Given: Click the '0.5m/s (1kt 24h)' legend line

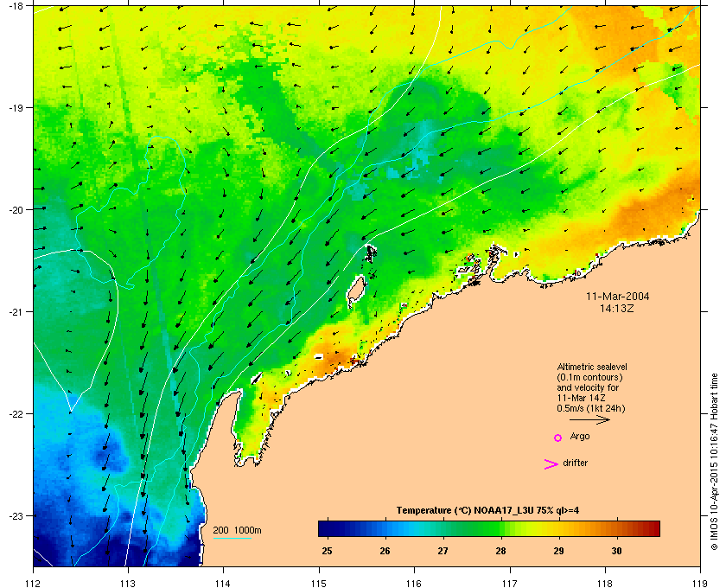Looking at the screenshot, I should tap(591, 408).
